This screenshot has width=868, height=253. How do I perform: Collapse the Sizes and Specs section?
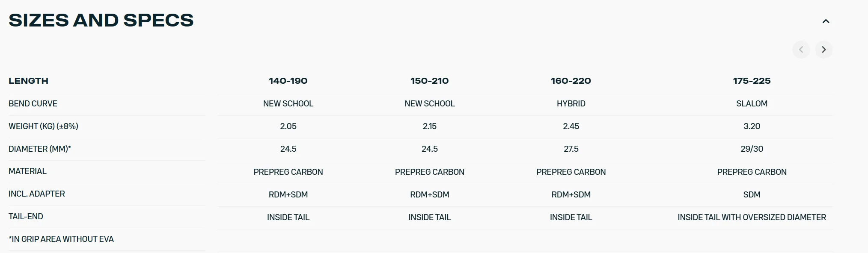(826, 21)
